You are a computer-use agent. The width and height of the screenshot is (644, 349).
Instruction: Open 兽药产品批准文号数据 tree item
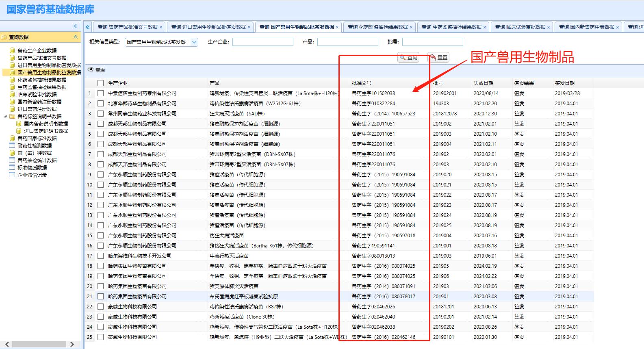coord(42,58)
